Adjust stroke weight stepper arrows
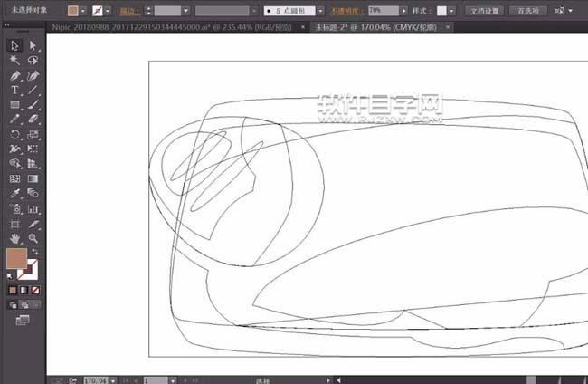This screenshot has width=588, height=384. pos(149,11)
